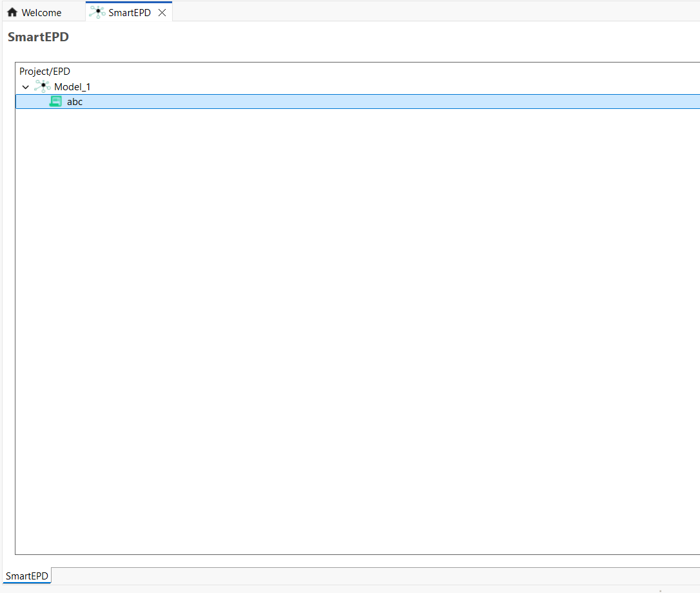Click the home icon on Welcome tab
Image resolution: width=700 pixels, height=593 pixels.
[x=12, y=12]
